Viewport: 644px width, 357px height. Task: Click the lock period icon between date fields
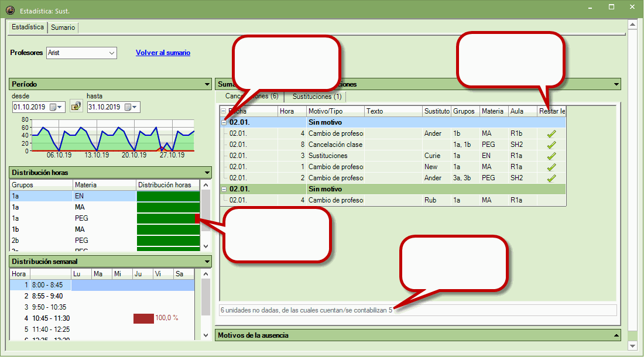[76, 107]
